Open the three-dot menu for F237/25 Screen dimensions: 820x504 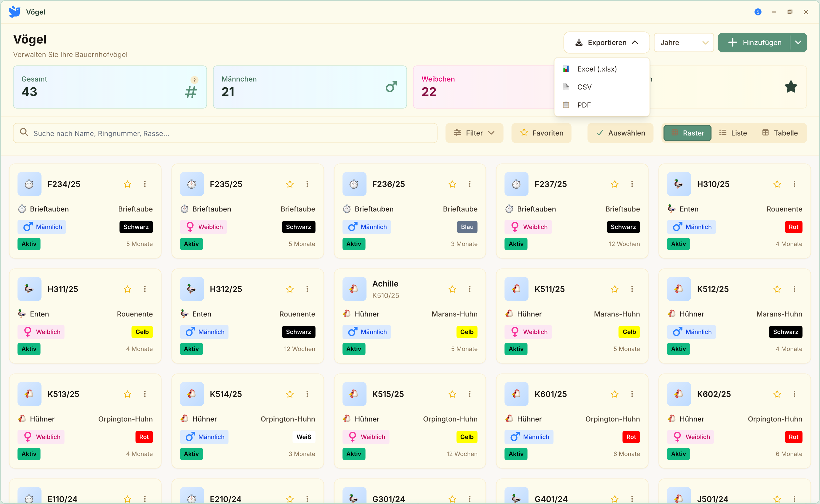tap(632, 184)
